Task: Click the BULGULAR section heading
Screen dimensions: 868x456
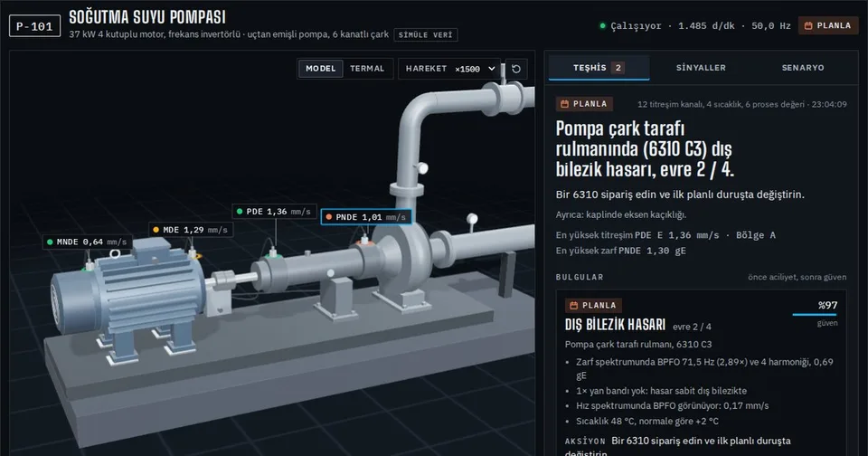Action: (580, 277)
